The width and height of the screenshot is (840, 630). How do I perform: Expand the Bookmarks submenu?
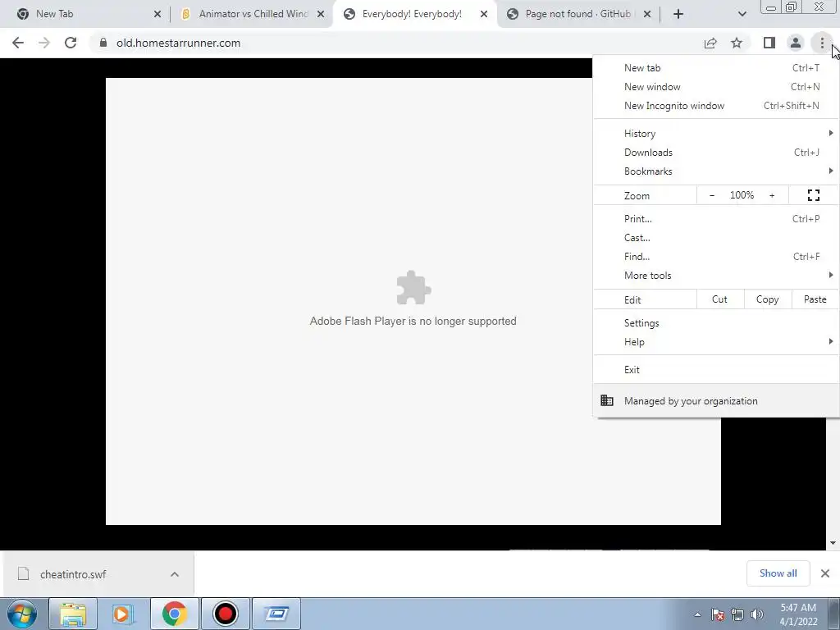tap(715, 171)
